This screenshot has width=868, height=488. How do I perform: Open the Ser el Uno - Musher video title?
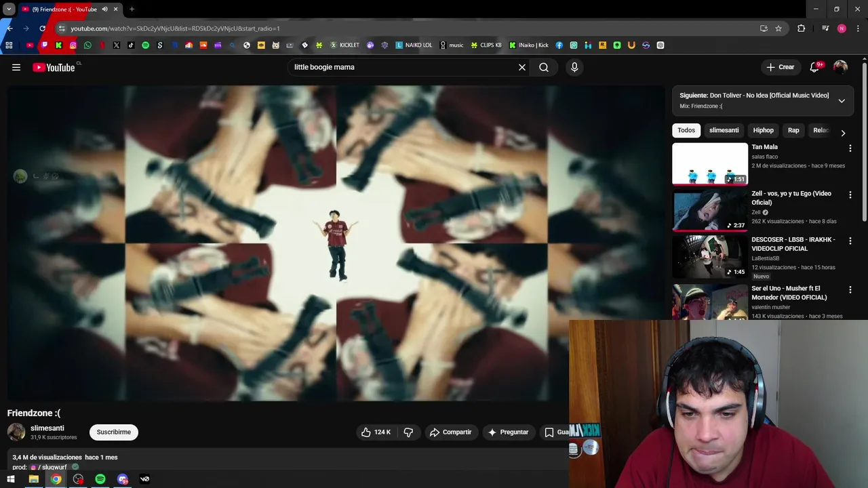789,293
